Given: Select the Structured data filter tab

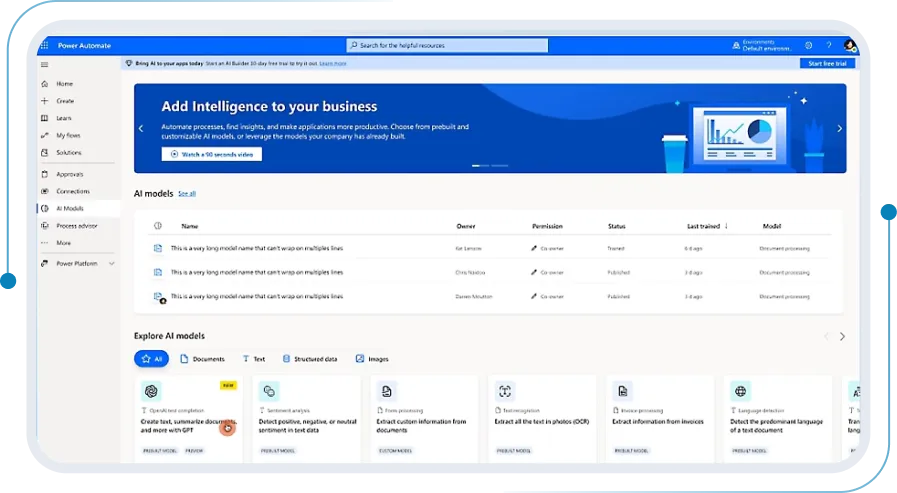Looking at the screenshot, I should 309,359.
